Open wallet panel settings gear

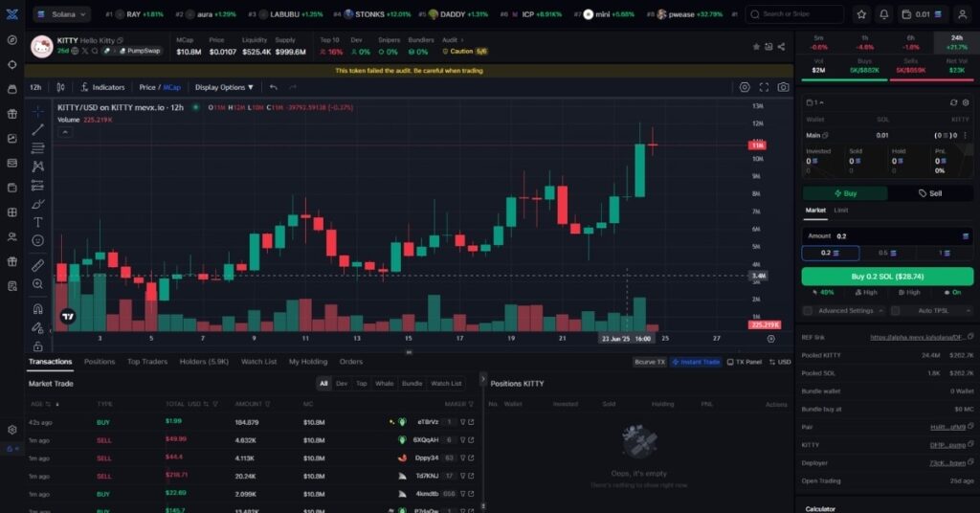[x=966, y=102]
